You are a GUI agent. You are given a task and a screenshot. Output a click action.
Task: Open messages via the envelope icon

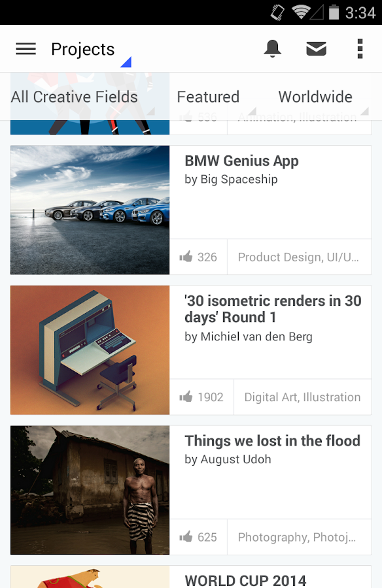coord(316,48)
